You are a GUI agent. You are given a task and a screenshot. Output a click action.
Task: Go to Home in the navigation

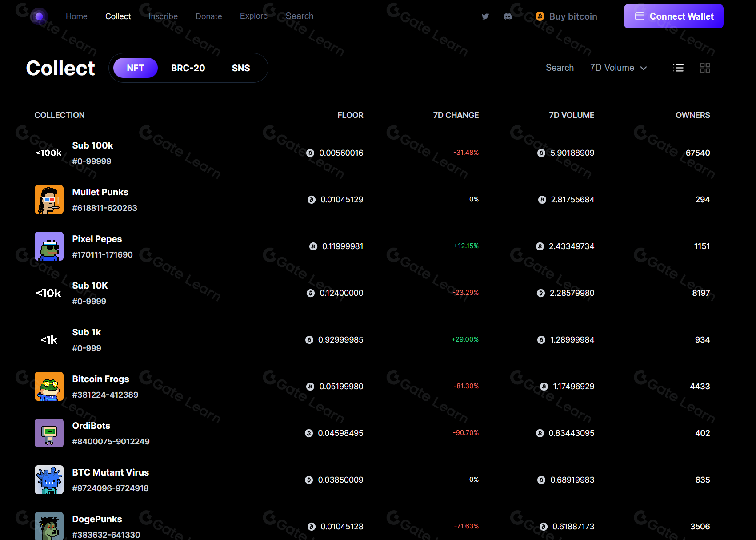point(76,16)
